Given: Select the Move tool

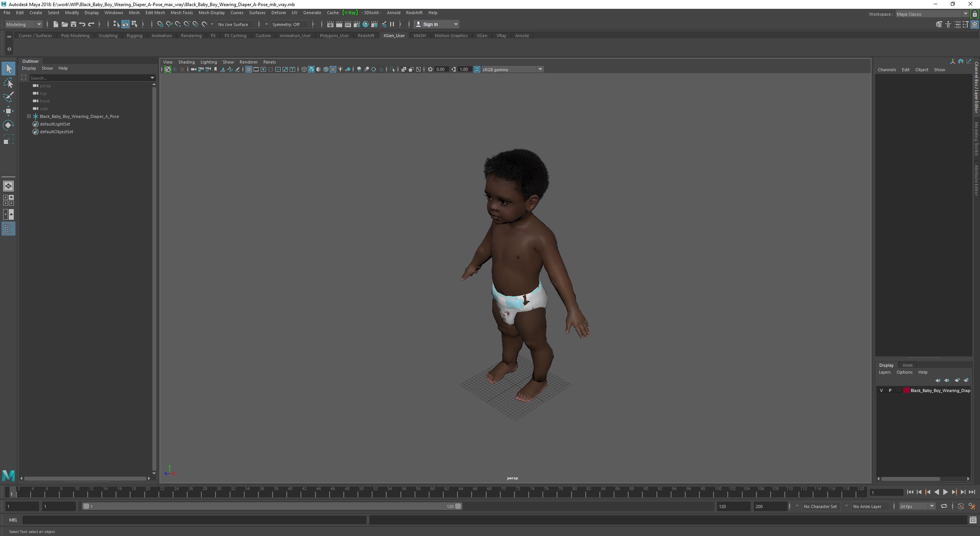Looking at the screenshot, I should click(x=8, y=111).
